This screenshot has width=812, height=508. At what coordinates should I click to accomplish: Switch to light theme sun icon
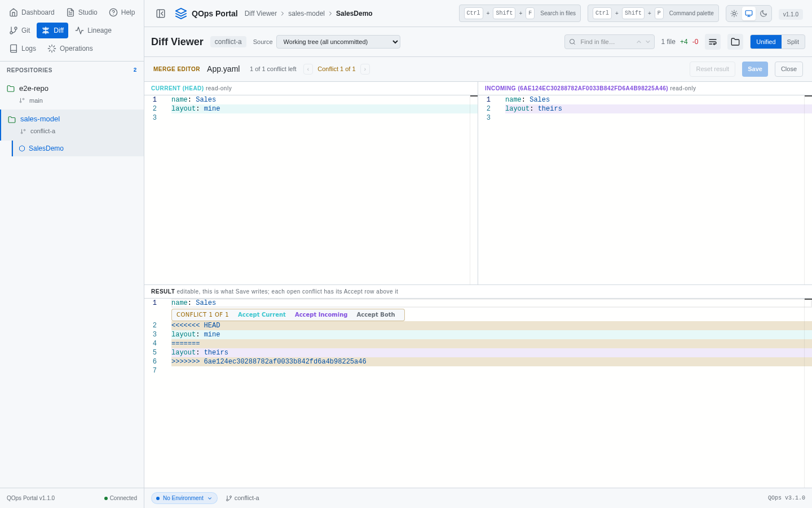click(734, 14)
